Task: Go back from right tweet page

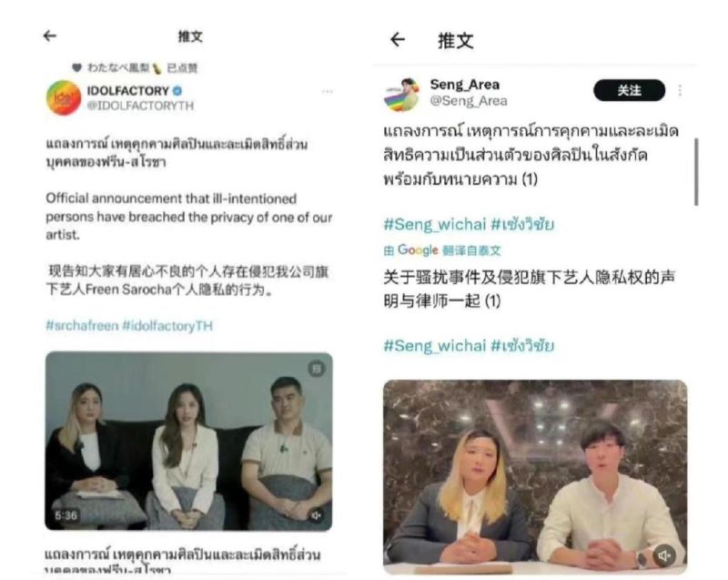Action: point(398,40)
